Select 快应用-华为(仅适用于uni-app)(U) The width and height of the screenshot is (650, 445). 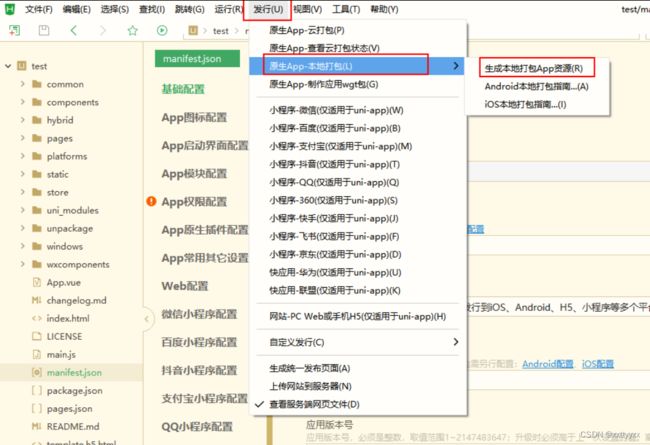335,272
